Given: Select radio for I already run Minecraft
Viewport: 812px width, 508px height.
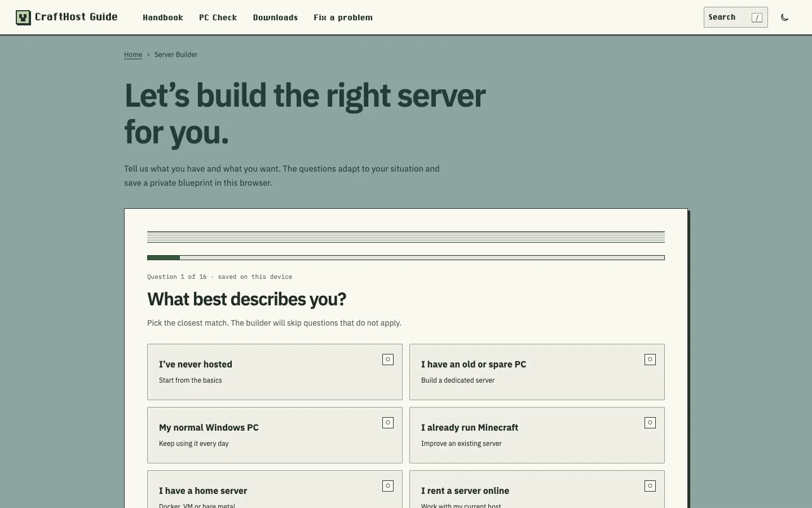Looking at the screenshot, I should point(650,423).
